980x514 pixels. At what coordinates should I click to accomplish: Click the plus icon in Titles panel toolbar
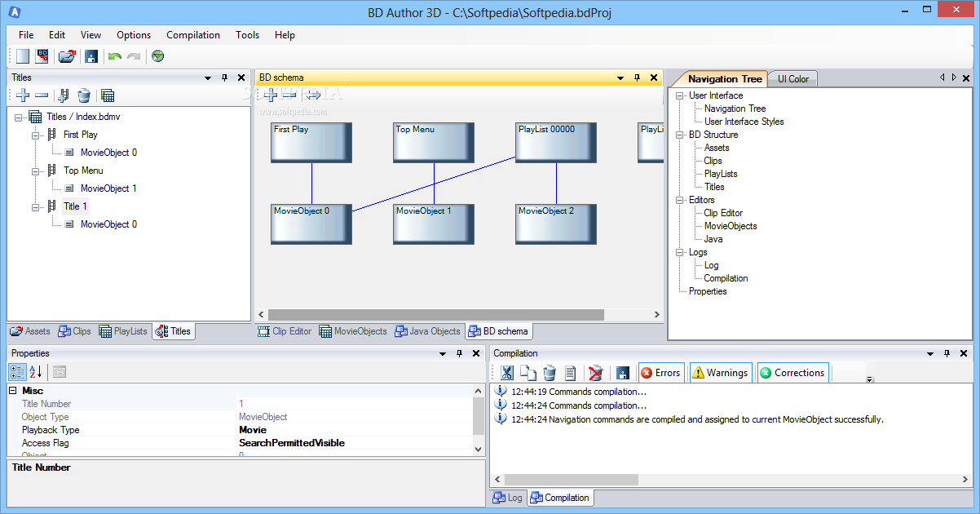pos(23,95)
